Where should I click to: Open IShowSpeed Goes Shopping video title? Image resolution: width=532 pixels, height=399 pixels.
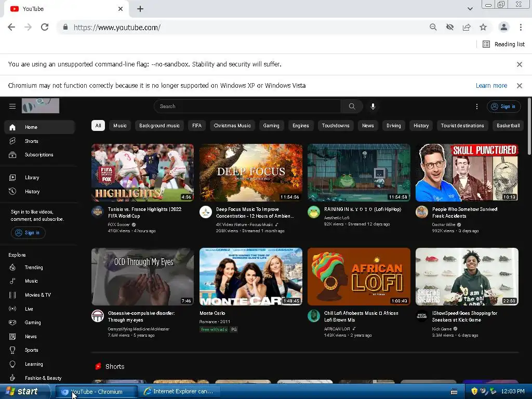[x=464, y=316]
